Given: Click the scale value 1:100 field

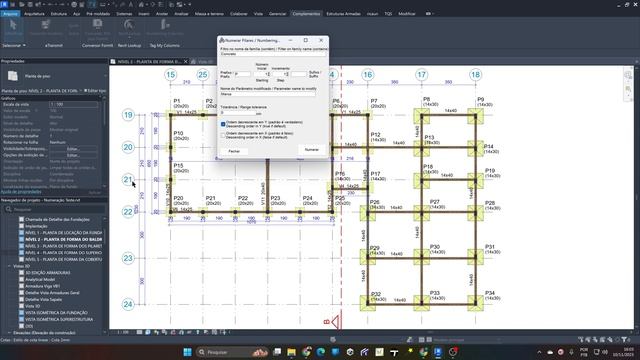Looking at the screenshot, I should click(x=73, y=104).
